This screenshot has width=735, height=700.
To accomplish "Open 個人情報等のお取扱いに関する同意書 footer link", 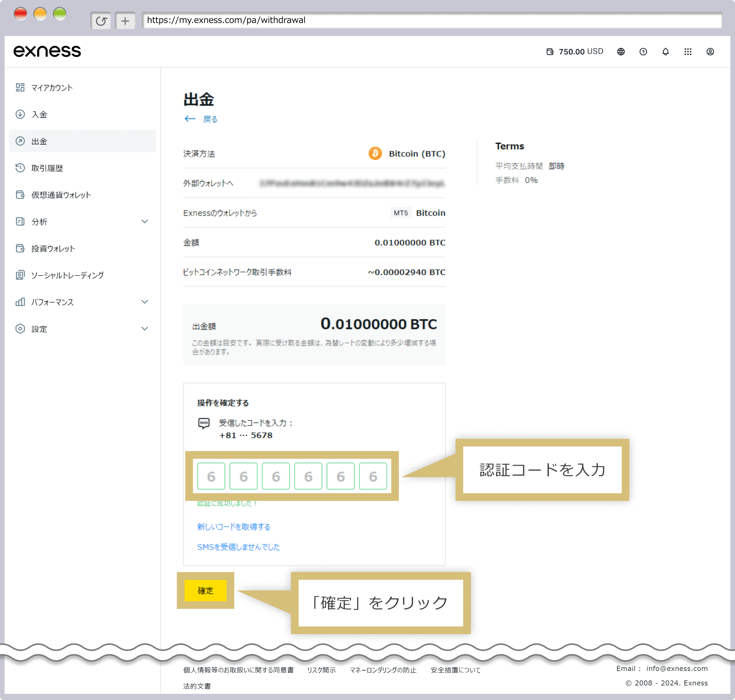I will pyautogui.click(x=238, y=670).
